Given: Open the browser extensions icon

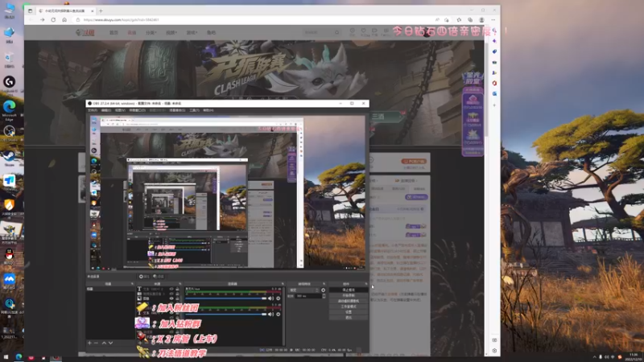Looking at the screenshot, I should (459, 19).
